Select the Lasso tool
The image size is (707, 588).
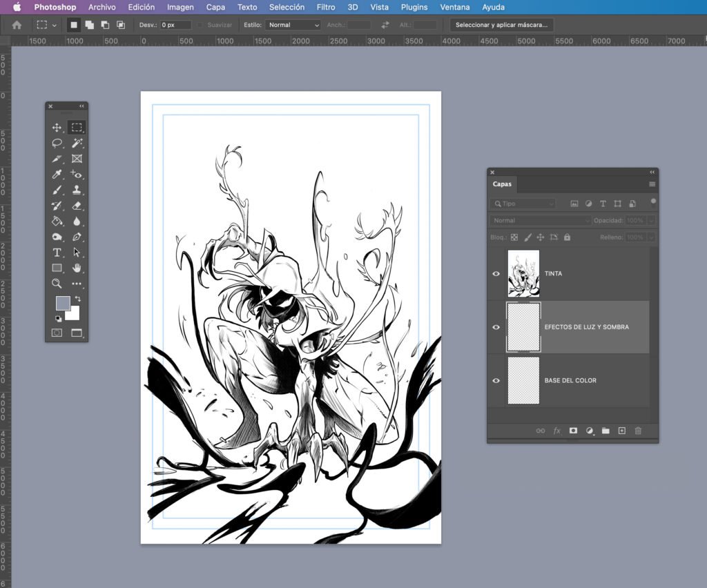pos(57,143)
